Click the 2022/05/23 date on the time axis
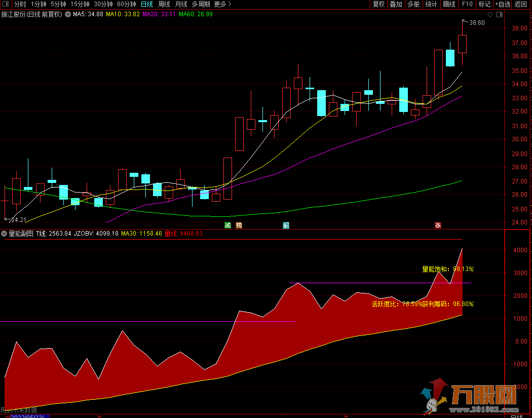Screen dimensions: 532x418 pos(30,416)
